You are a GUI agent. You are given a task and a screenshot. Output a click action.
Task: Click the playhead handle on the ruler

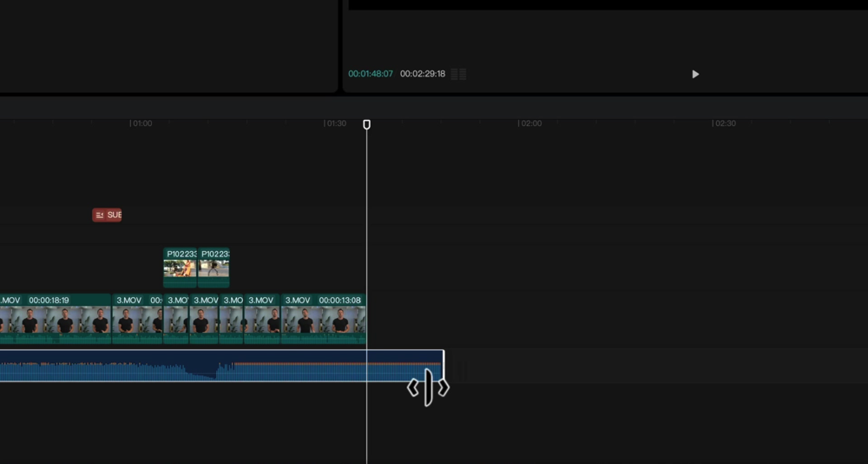coord(366,125)
